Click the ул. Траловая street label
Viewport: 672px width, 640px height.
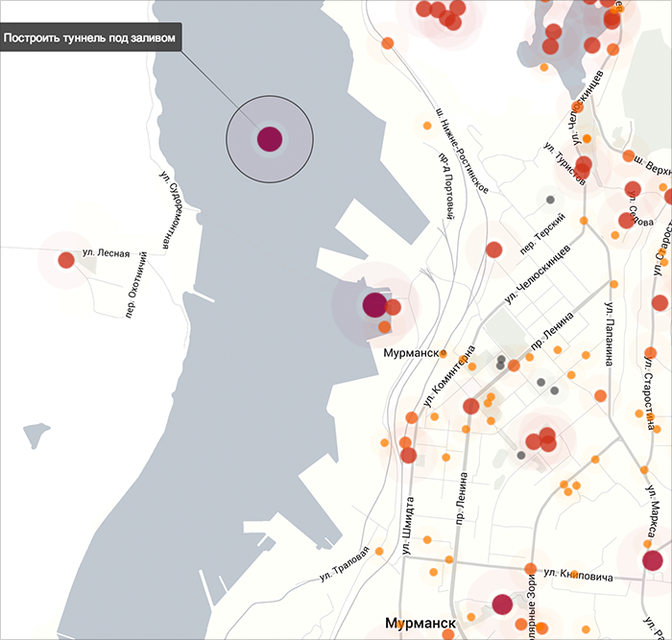(345, 566)
